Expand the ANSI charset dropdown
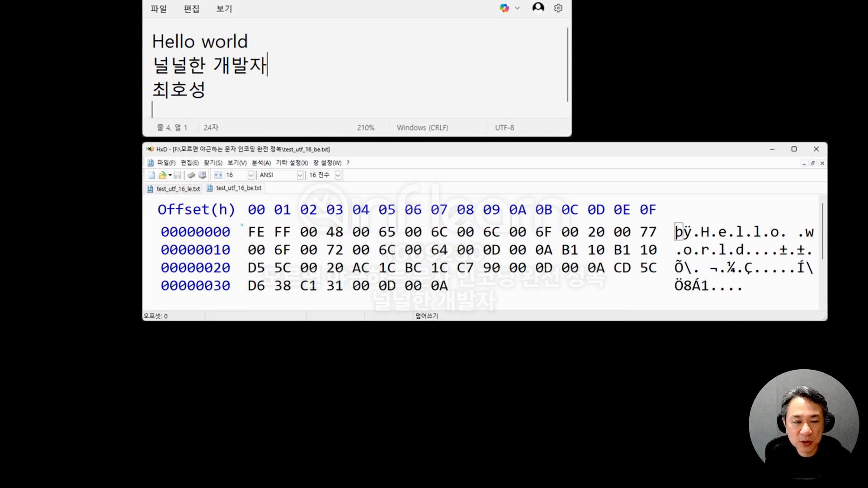868x488 pixels. tap(300, 175)
